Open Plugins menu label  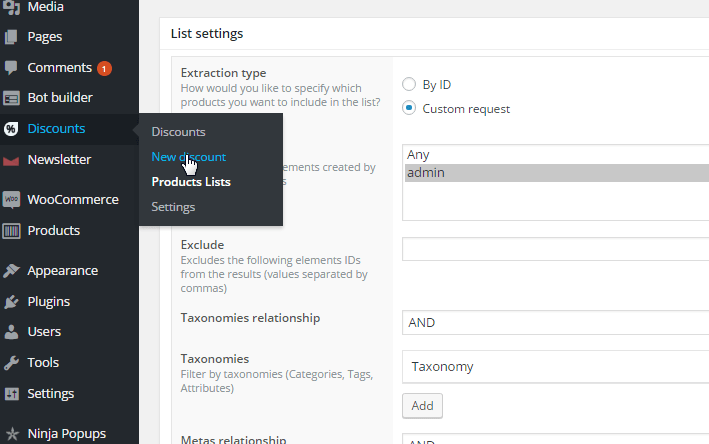coord(48,302)
